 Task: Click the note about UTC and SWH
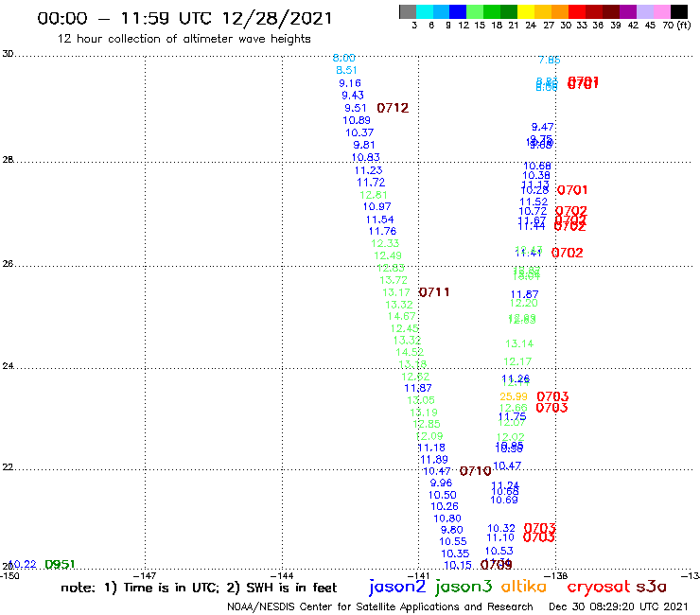tap(199, 588)
